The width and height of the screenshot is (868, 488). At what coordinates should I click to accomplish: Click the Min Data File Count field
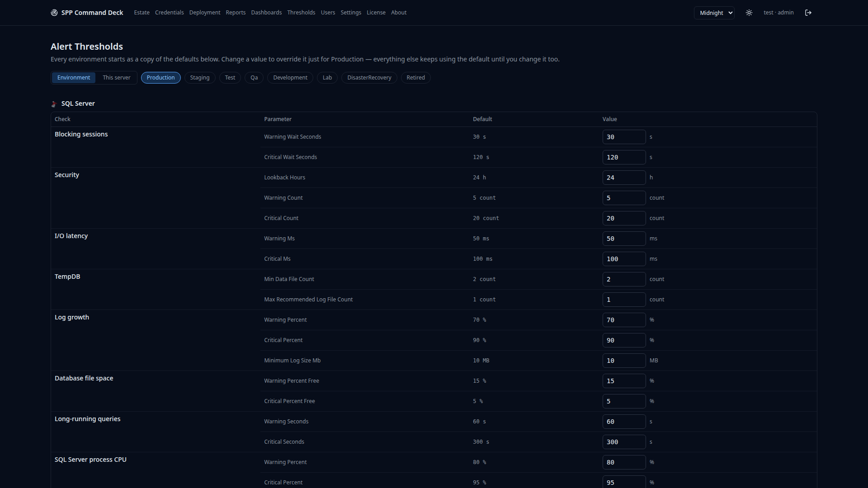(x=624, y=279)
